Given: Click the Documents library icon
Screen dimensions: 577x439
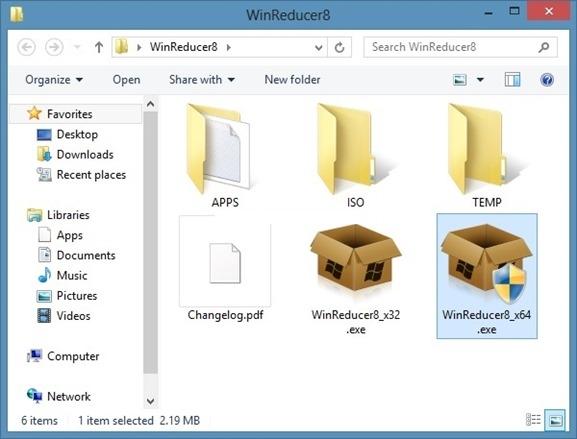Looking at the screenshot, I should pos(45,255).
